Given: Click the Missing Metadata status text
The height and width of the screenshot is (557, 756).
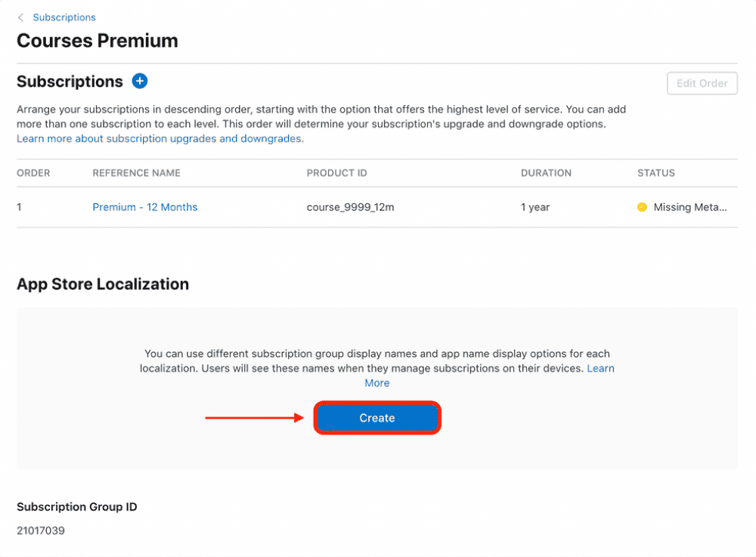Looking at the screenshot, I should (690, 207).
